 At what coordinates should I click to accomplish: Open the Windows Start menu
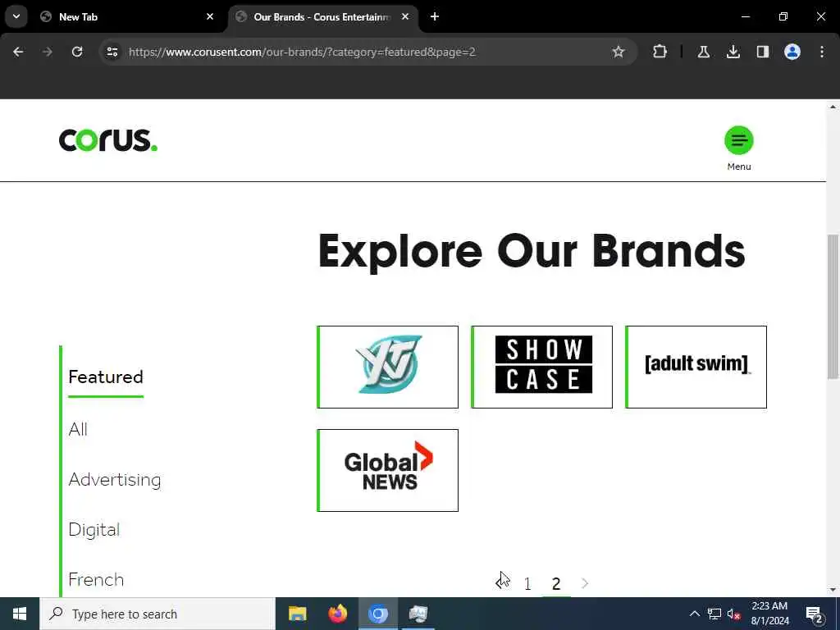tap(20, 614)
